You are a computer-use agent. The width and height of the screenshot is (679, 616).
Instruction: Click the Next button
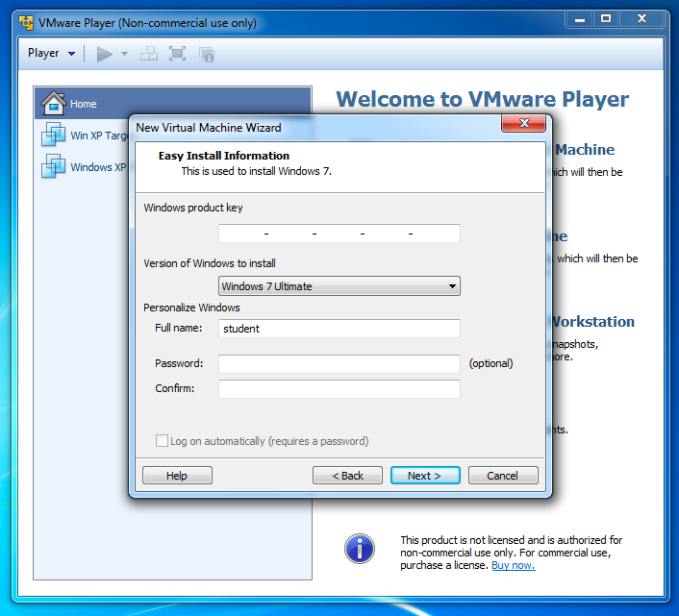425,476
